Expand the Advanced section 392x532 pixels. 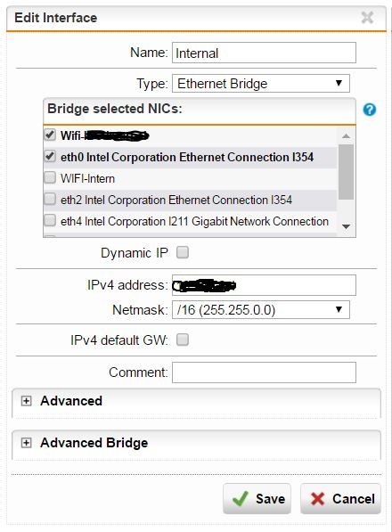click(x=71, y=401)
